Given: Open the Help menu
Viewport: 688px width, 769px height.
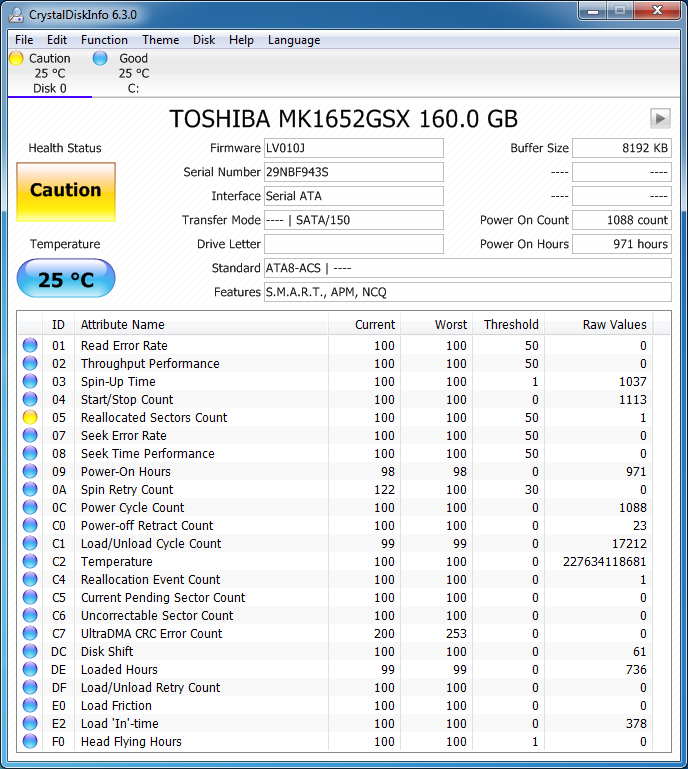Looking at the screenshot, I should [241, 40].
